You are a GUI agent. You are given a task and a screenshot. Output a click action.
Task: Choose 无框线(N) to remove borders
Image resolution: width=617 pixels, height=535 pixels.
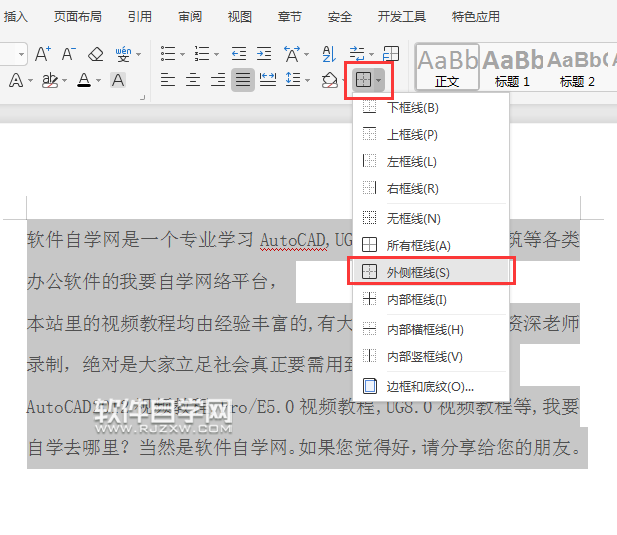click(x=431, y=218)
